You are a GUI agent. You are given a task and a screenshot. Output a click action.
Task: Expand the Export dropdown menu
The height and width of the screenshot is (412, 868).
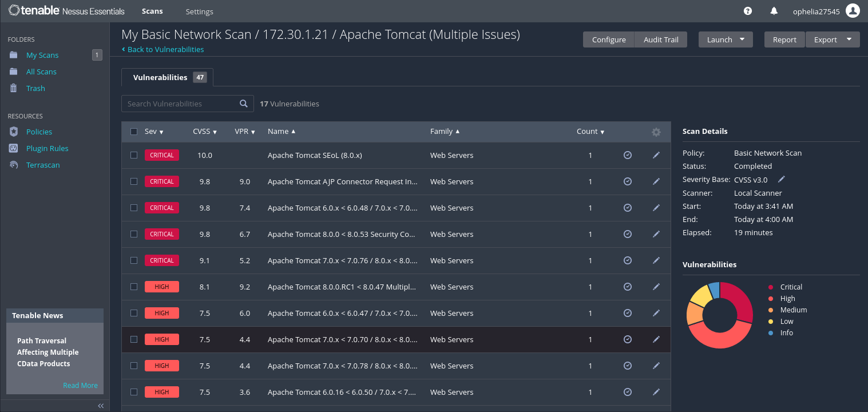click(833, 39)
